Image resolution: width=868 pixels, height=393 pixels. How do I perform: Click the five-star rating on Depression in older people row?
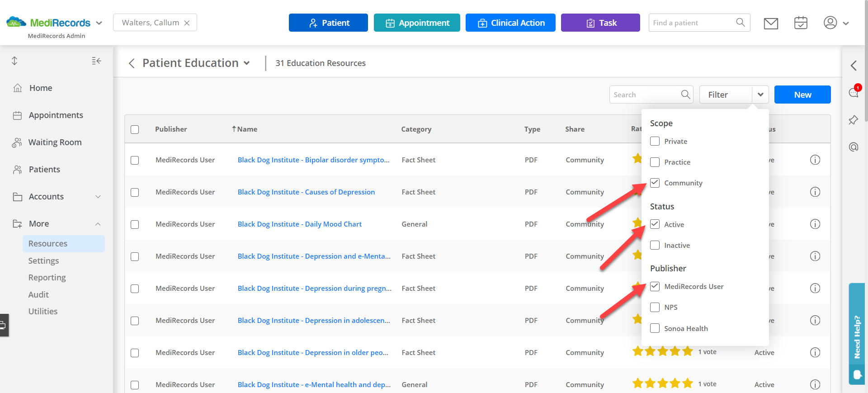click(x=662, y=351)
